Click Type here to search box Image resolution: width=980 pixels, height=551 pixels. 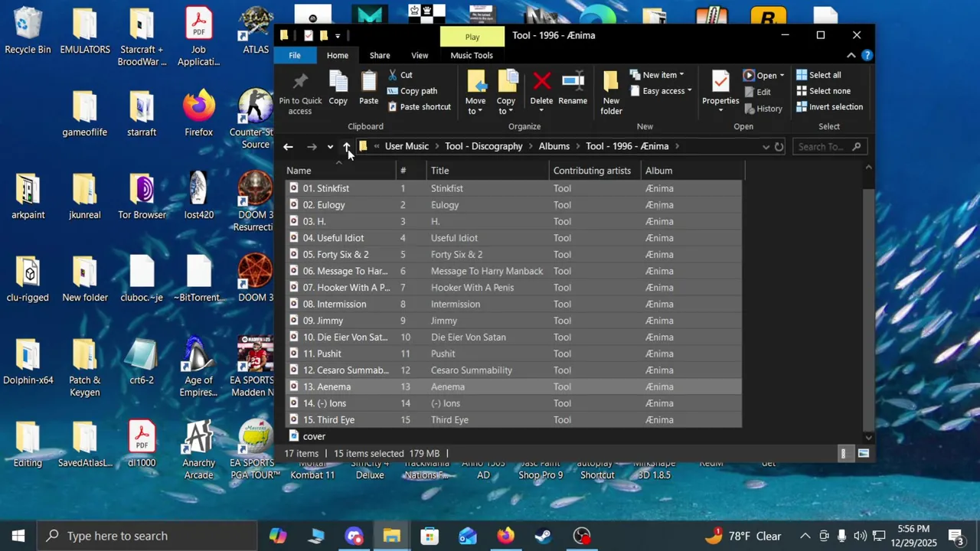click(147, 536)
